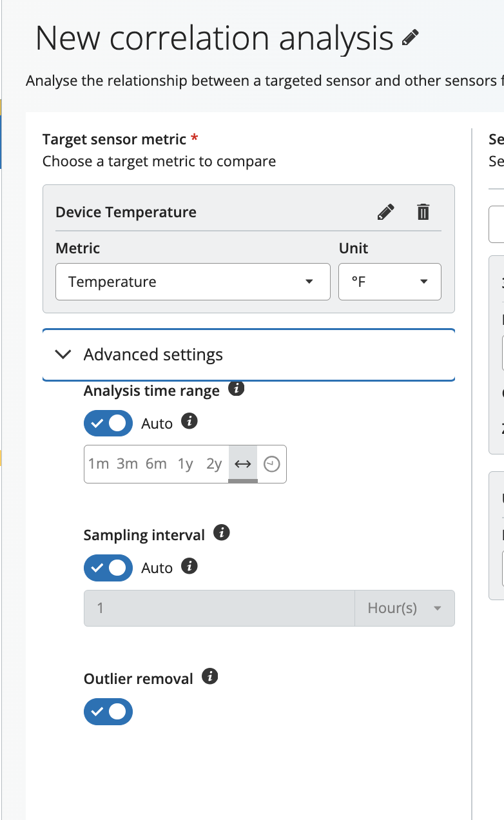Open the Metric dropdown showing Temperature
The height and width of the screenshot is (820, 504).
tap(193, 282)
